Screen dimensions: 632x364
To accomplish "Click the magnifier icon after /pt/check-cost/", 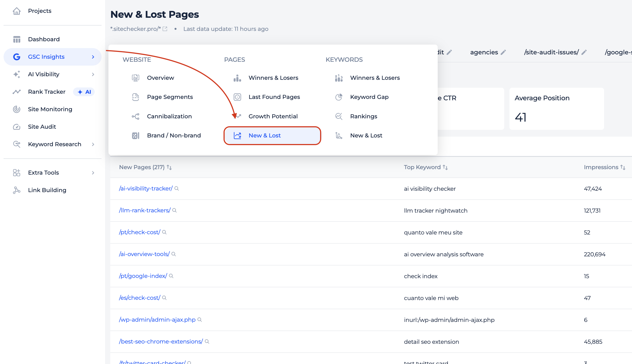I will pos(164,232).
